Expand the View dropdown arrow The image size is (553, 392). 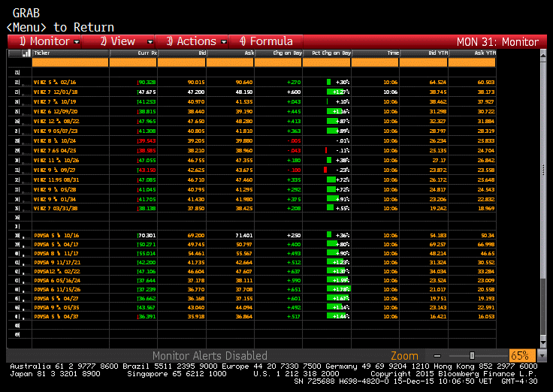[x=150, y=42]
